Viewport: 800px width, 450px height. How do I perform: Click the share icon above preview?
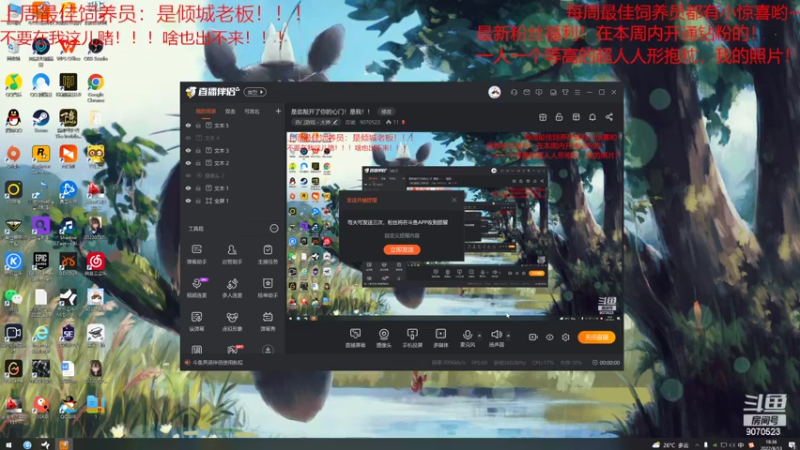609,117
